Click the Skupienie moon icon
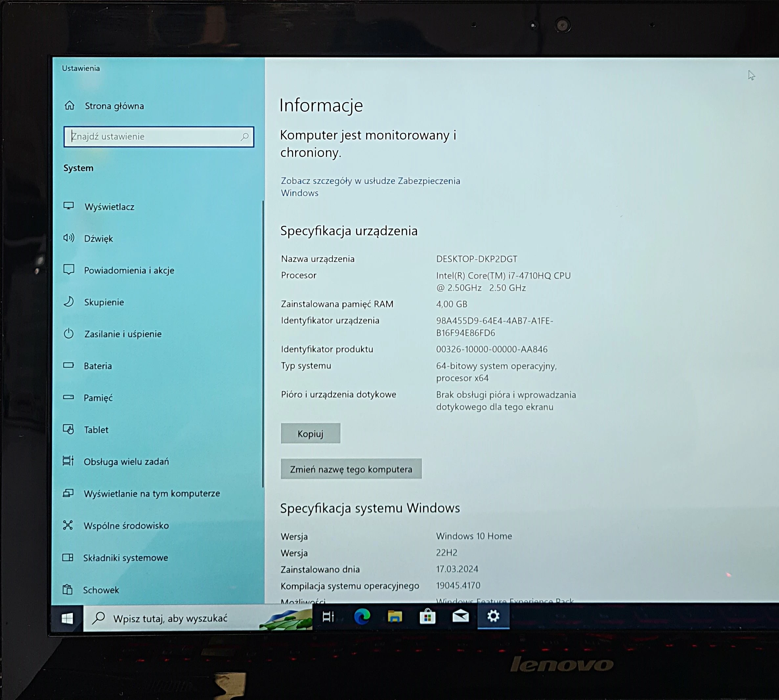Viewport: 779px width, 700px height. (x=68, y=301)
